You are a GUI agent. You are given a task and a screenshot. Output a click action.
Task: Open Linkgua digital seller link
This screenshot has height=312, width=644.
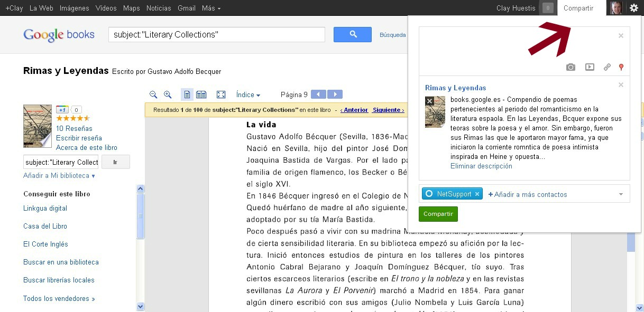coord(45,208)
